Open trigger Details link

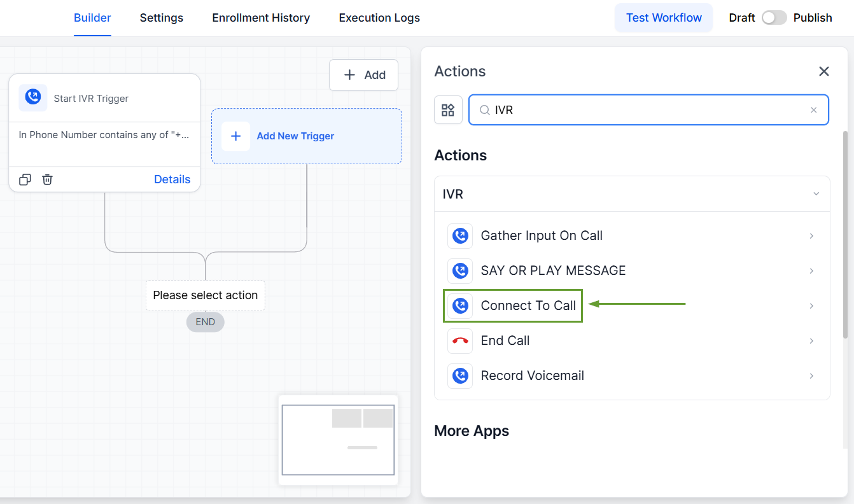coord(172,179)
